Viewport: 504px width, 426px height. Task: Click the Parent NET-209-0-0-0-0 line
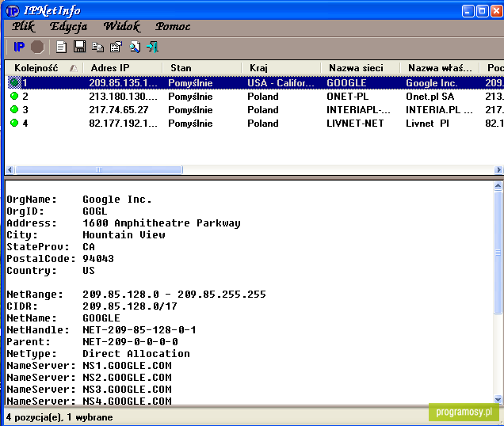(92, 342)
